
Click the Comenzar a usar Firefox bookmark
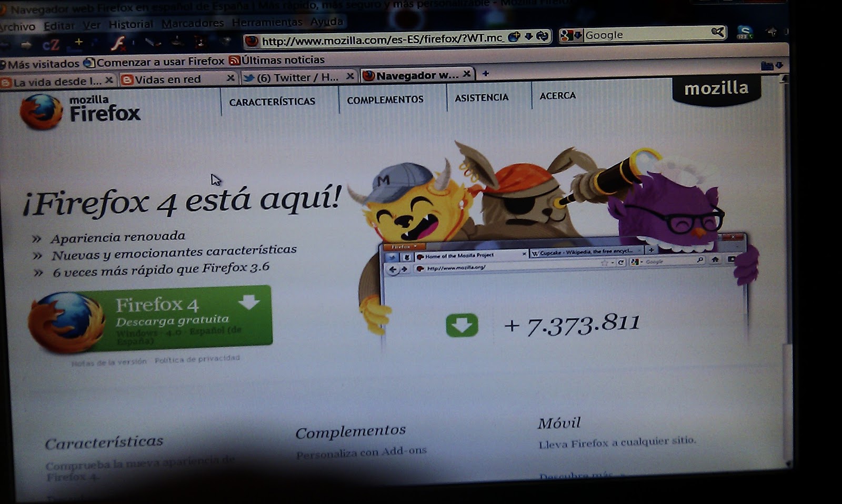[154, 62]
